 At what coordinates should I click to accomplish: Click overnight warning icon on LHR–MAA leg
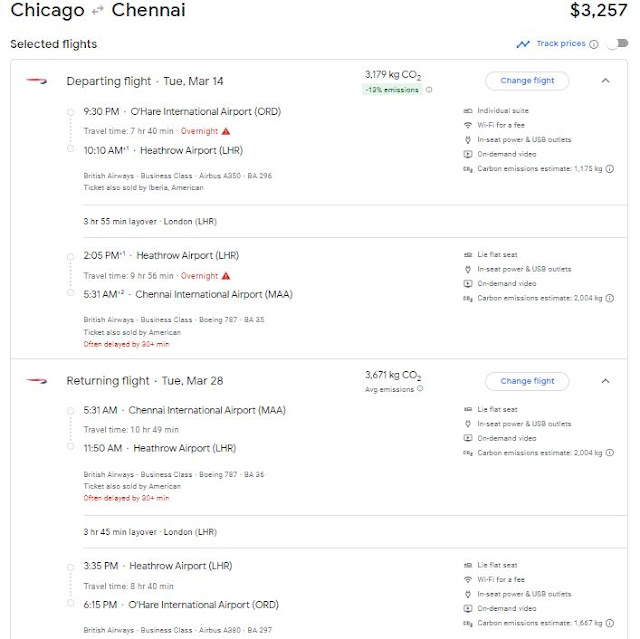click(226, 276)
